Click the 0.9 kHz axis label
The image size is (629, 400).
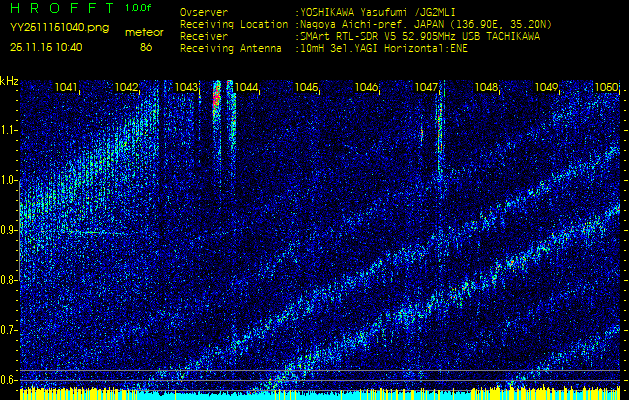point(8,230)
